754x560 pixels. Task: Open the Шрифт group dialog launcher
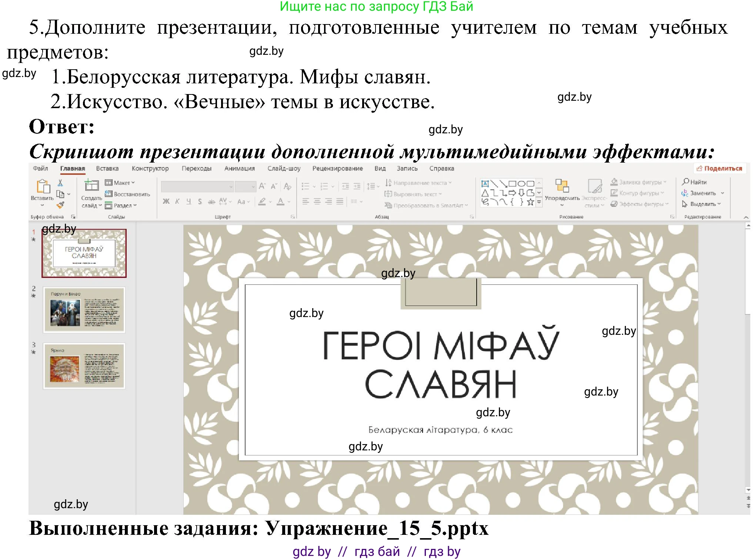pyautogui.click(x=292, y=217)
